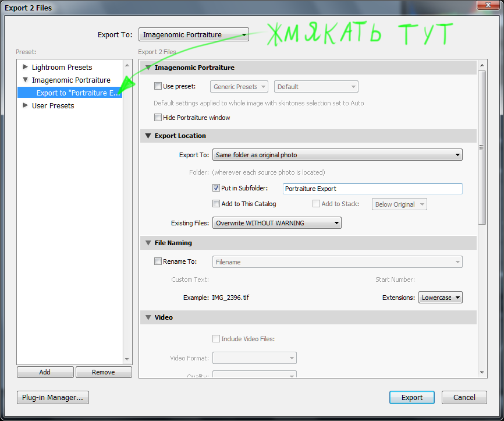Uncheck Put in Subfolder option
504x421 pixels.
coord(216,188)
